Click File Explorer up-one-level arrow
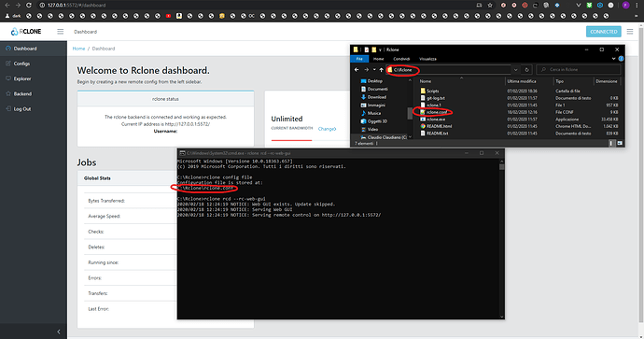Image resolution: width=644 pixels, height=339 pixels. click(x=381, y=70)
